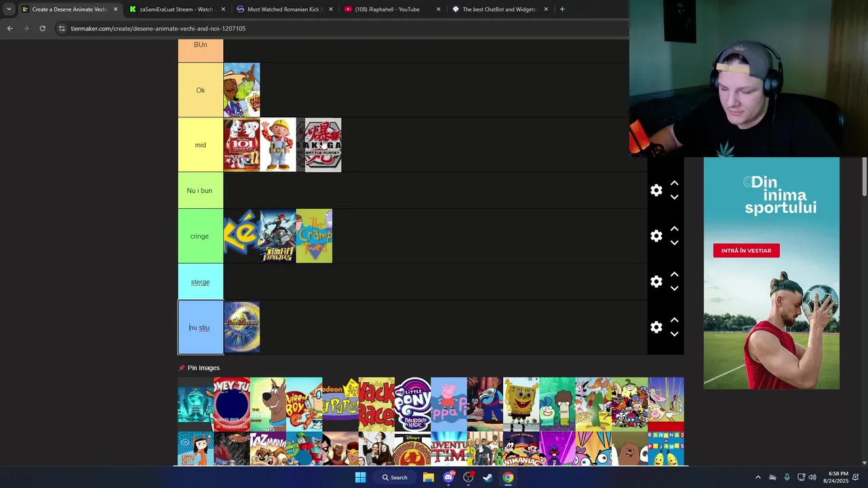Select Scooby-Doo image in the pool

(x=268, y=404)
